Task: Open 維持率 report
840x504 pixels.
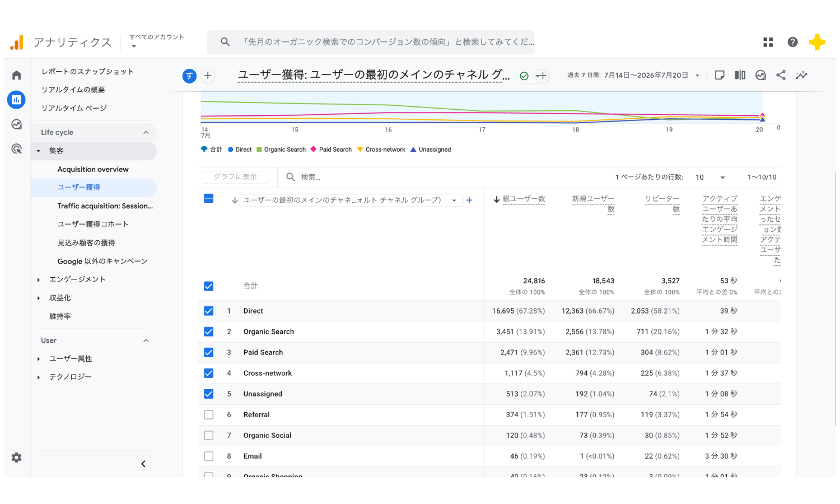Action: pos(60,316)
